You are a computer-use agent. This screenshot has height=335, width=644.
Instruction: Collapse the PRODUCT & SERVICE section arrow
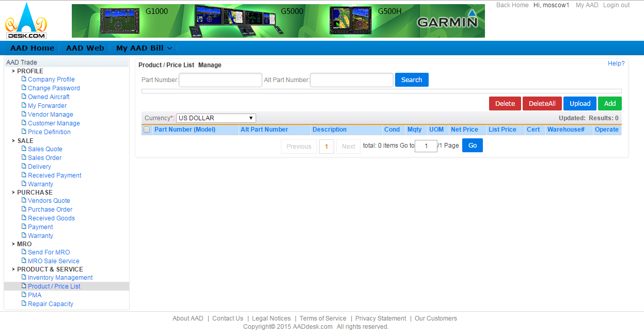click(13, 269)
